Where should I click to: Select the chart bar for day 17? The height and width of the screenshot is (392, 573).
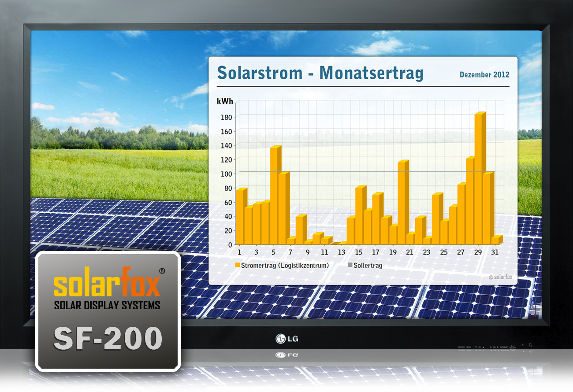[378, 219]
